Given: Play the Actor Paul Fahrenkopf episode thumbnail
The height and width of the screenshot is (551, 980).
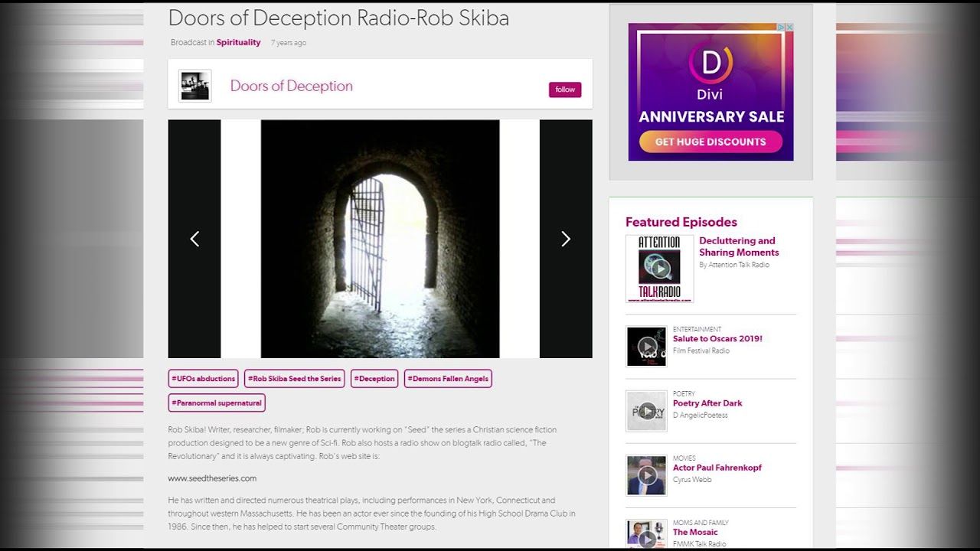Looking at the screenshot, I should (647, 475).
